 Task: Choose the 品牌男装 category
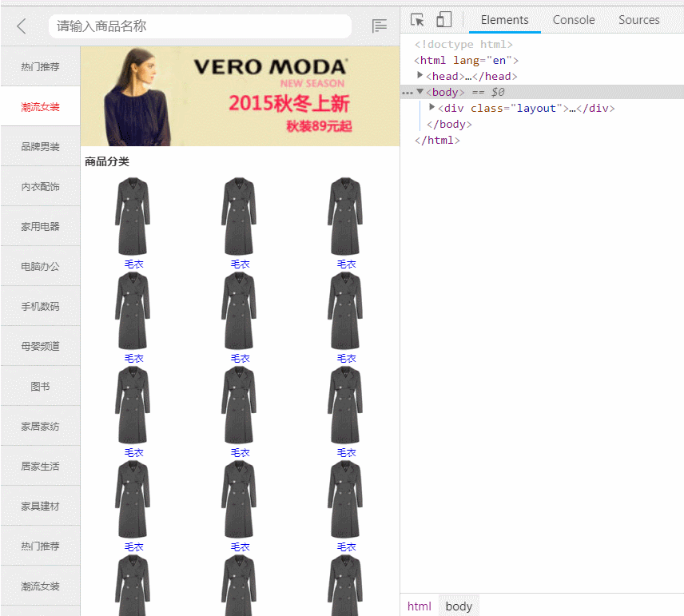click(x=40, y=146)
